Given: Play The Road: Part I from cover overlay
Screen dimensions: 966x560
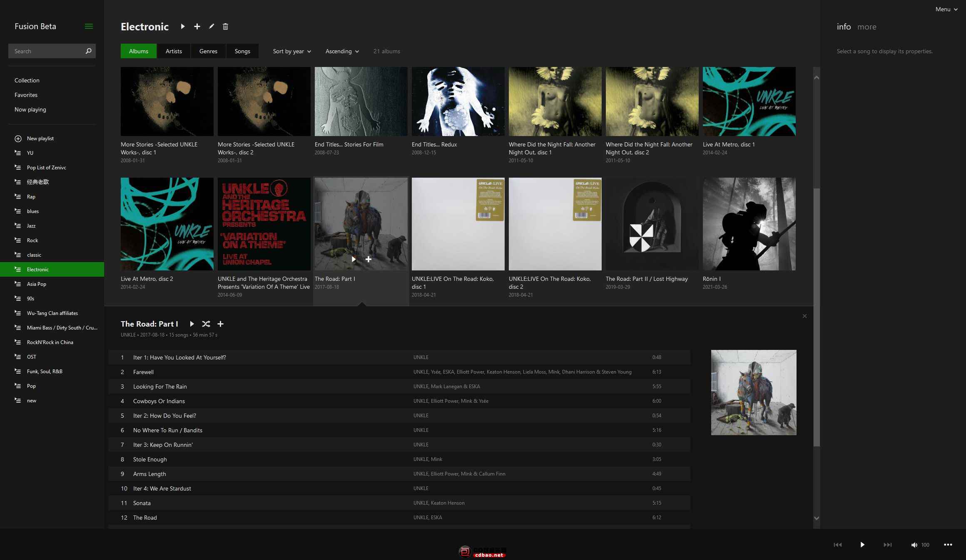Looking at the screenshot, I should click(x=354, y=259).
